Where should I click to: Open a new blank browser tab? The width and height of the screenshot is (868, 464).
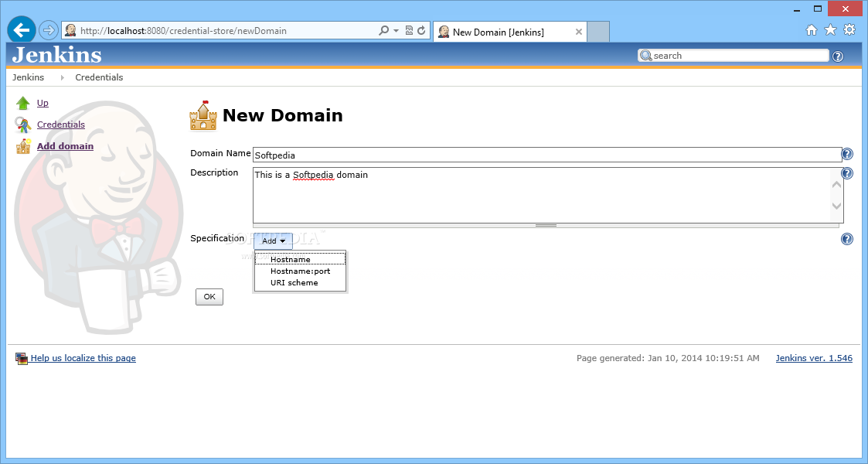[597, 32]
